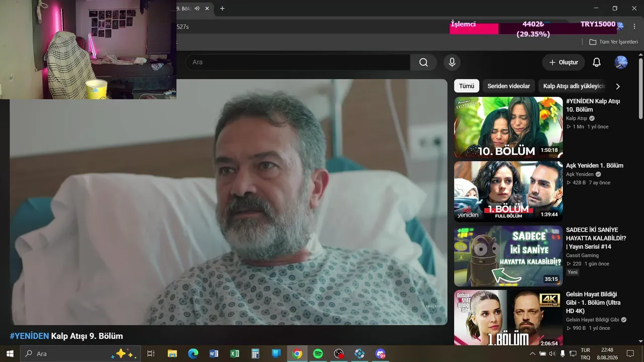
Task: Open the Discord taskbar icon
Action: 380,353
